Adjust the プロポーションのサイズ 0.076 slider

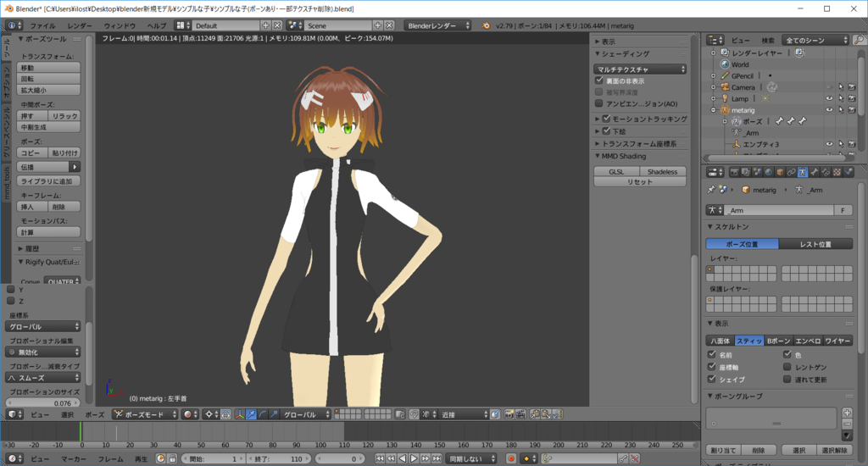[43, 403]
